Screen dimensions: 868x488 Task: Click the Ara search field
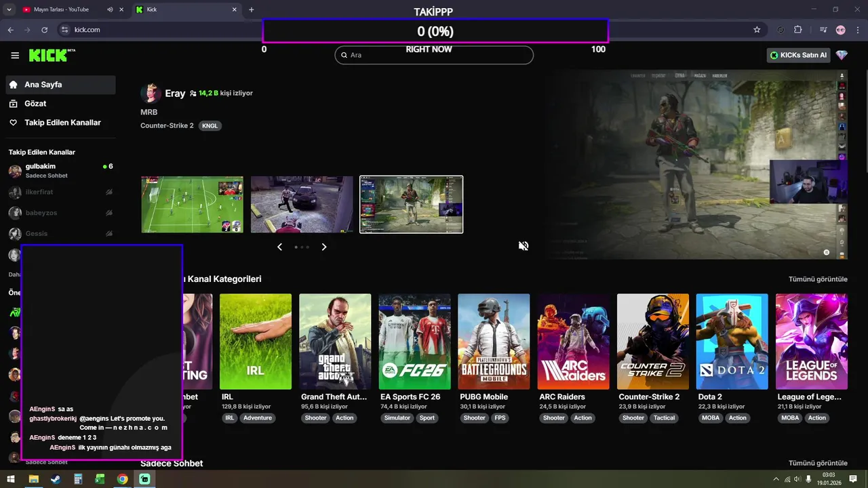434,55
